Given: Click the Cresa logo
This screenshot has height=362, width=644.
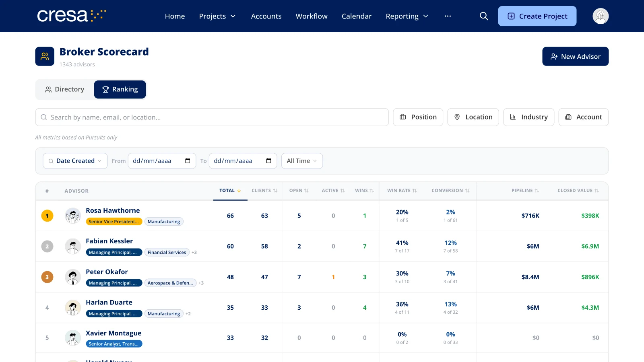Looking at the screenshot, I should [x=72, y=16].
